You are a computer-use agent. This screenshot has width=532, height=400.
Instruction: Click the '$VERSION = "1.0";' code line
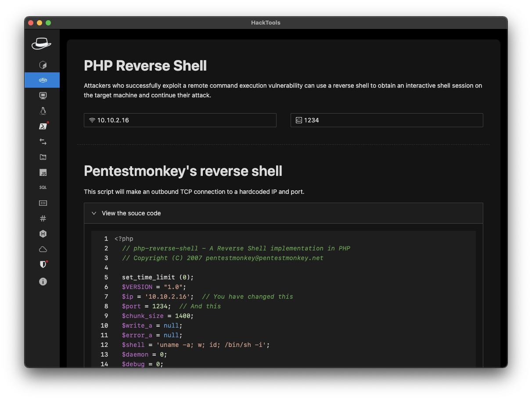tap(154, 287)
